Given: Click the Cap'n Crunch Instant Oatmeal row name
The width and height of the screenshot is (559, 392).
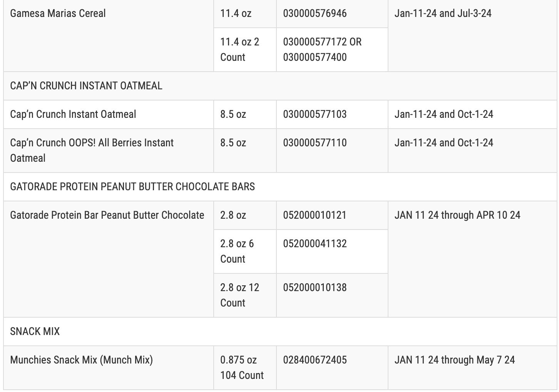Looking at the screenshot, I should tap(73, 114).
